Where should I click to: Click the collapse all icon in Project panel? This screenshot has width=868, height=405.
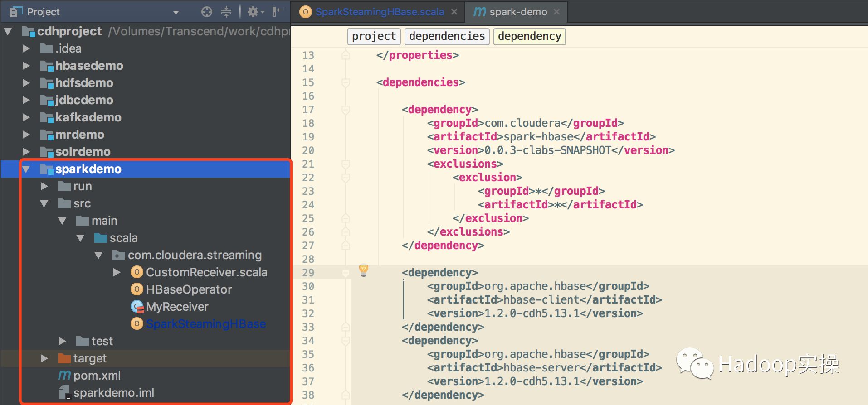[x=226, y=12]
